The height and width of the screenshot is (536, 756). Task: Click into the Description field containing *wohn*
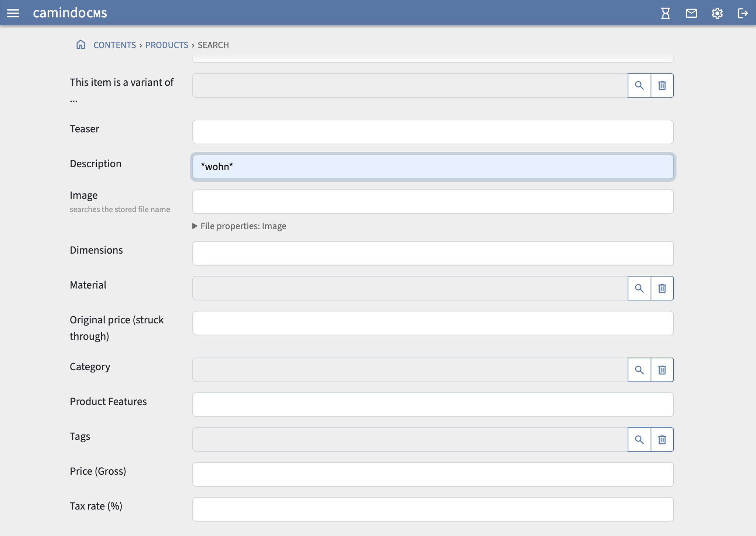pyautogui.click(x=433, y=166)
